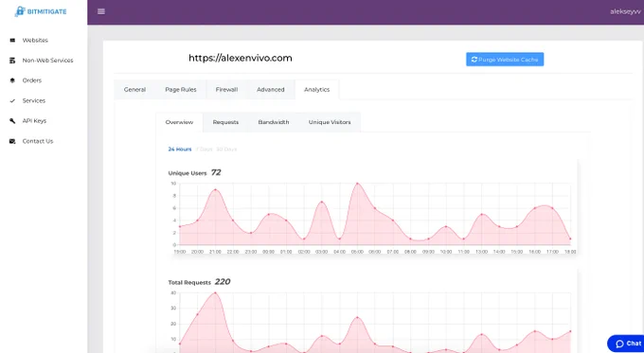Open the Services sidebar link
This screenshot has width=644, height=353.
click(x=34, y=100)
